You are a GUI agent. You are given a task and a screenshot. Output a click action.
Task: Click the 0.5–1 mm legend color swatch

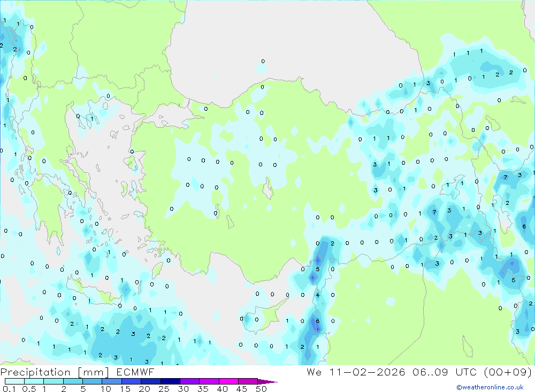34,381
